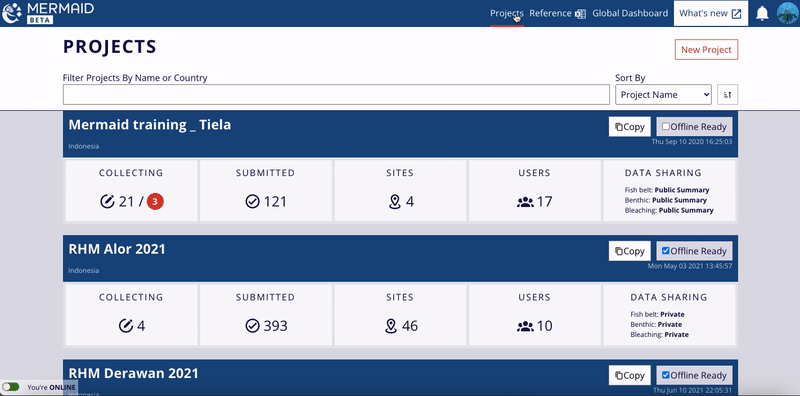The image size is (800, 396).
Task: Switch the You're ONLINE toggle
Action: (11, 387)
